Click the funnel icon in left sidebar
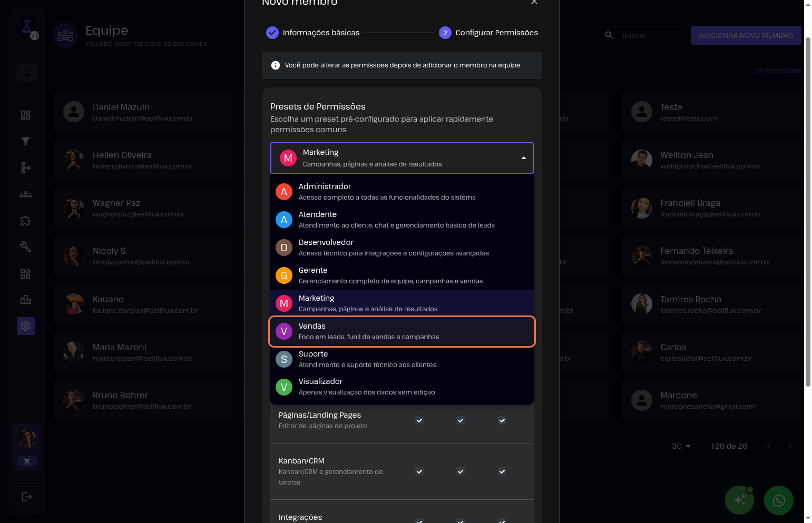The width and height of the screenshot is (812, 523). [25, 141]
